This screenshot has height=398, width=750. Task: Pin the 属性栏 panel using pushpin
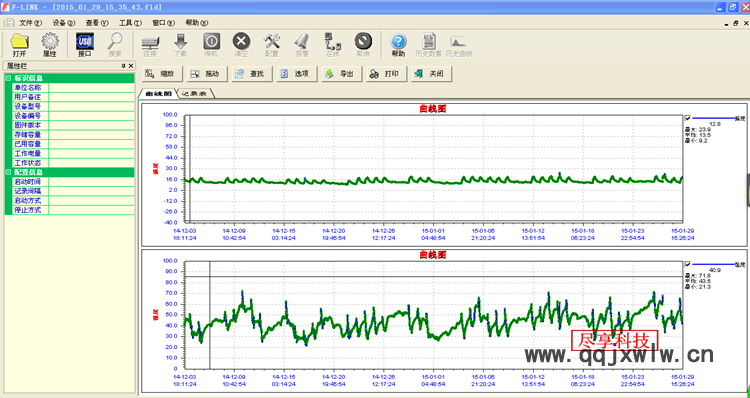click(x=123, y=66)
